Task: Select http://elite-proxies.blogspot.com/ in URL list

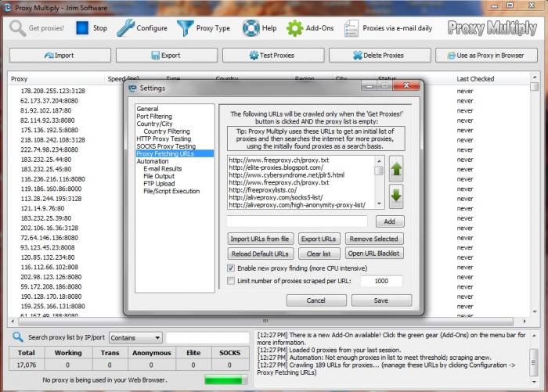Action: click(276, 167)
